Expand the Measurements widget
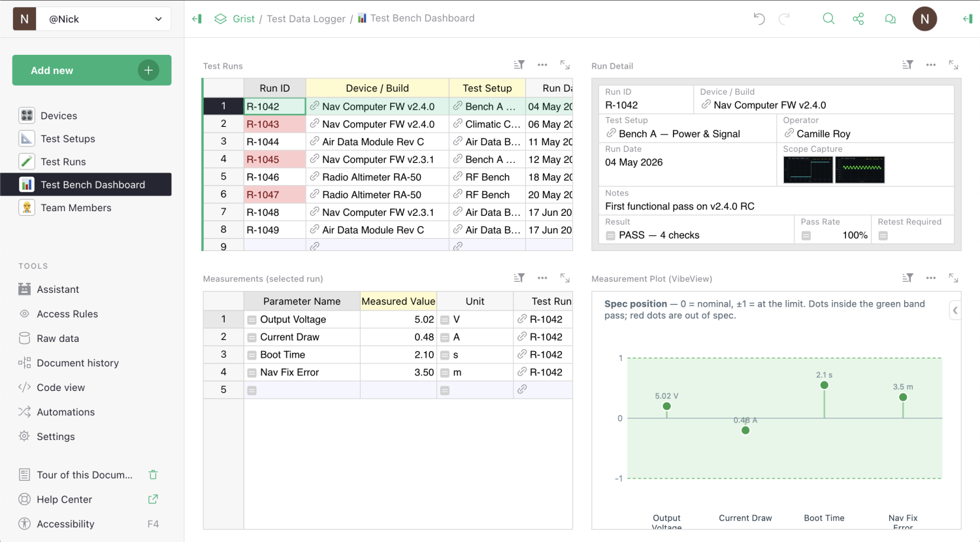 pyautogui.click(x=565, y=278)
